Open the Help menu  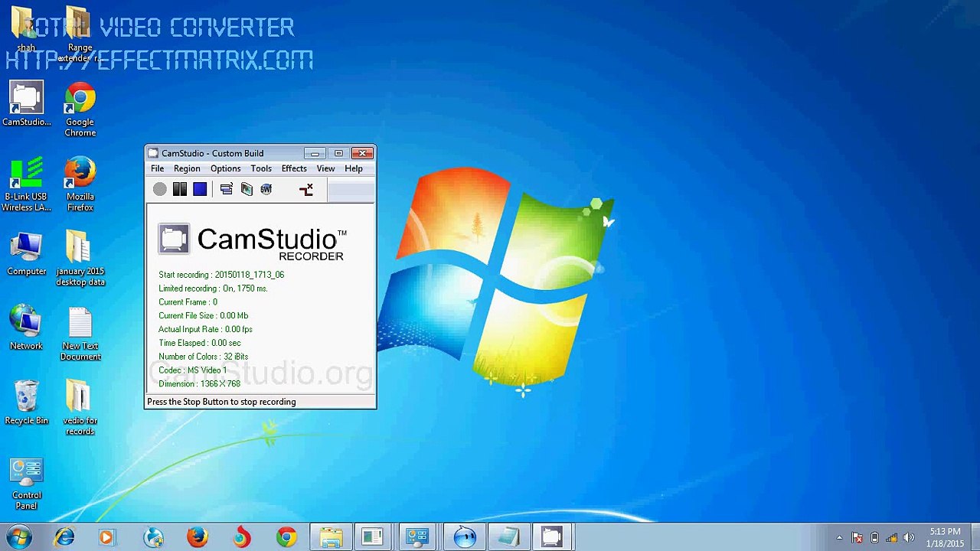[354, 168]
